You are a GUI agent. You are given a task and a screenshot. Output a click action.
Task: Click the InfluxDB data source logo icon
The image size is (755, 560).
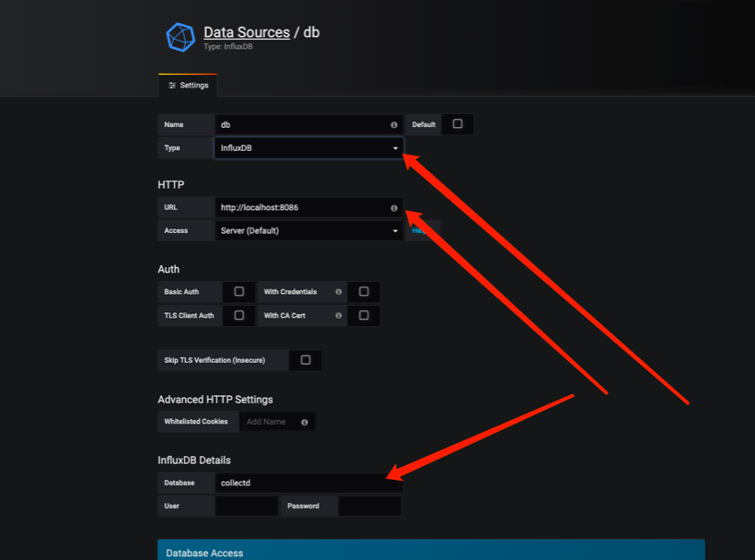click(180, 37)
